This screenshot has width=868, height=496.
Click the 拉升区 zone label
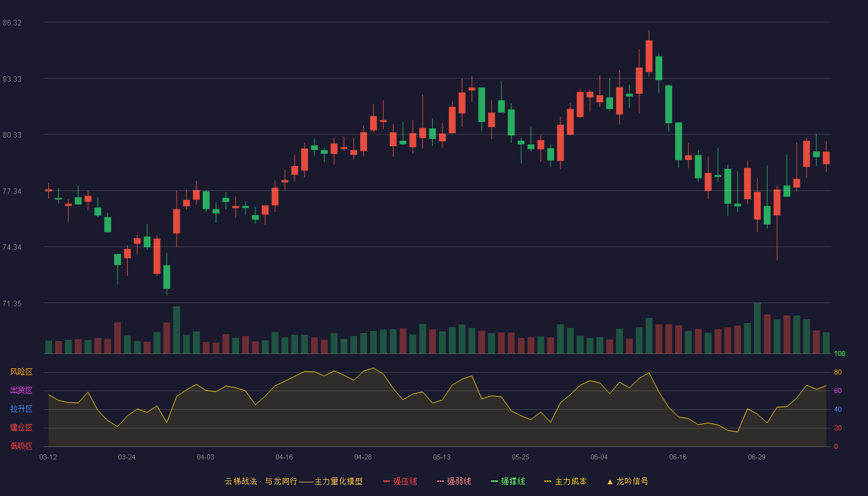(21, 409)
